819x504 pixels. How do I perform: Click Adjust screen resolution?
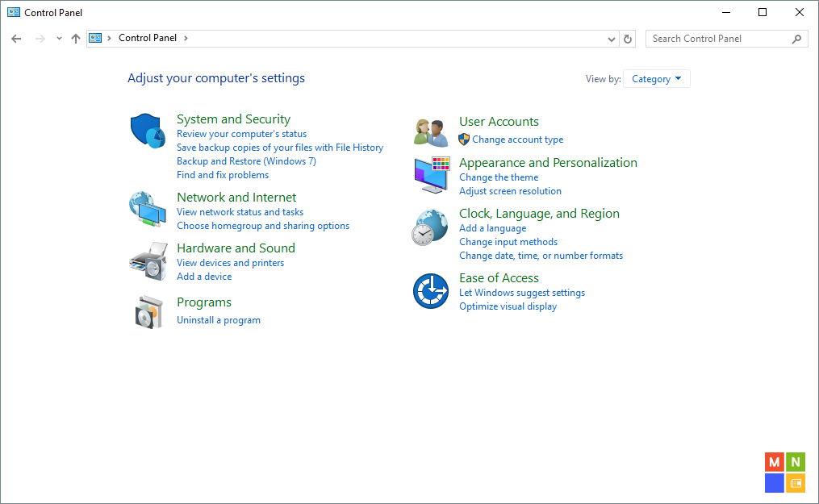tap(510, 191)
